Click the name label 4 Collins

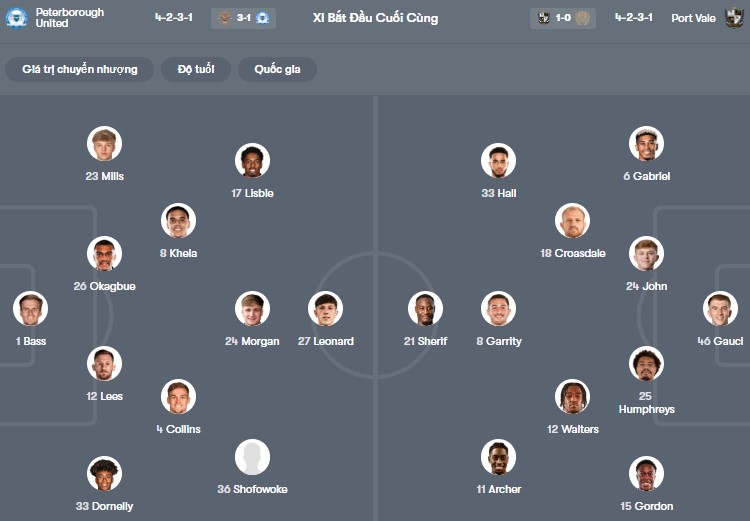click(178, 429)
